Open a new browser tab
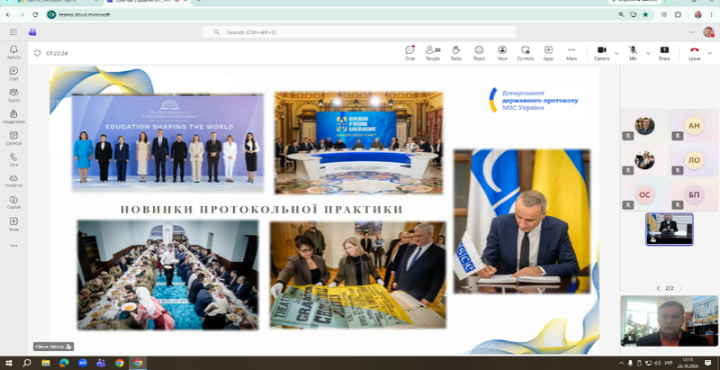Screen dimensions: 720x370 pos(198,1)
